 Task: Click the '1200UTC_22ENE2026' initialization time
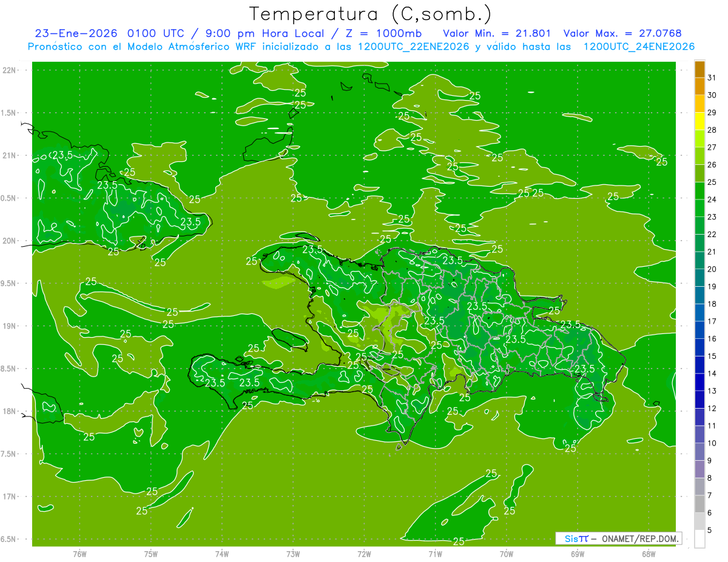414,47
